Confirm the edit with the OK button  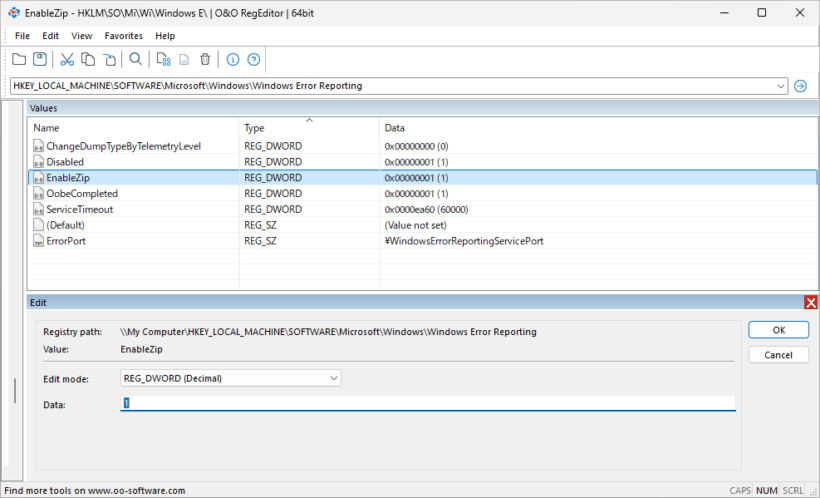point(779,330)
